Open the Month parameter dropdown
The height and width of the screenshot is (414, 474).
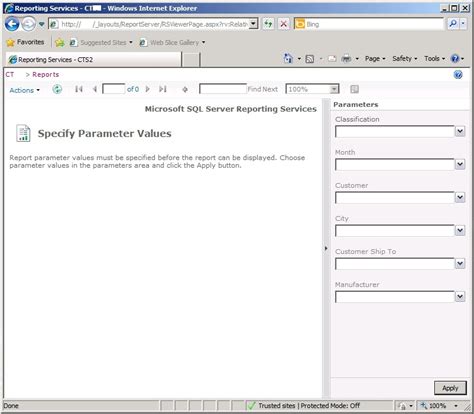tap(460, 164)
